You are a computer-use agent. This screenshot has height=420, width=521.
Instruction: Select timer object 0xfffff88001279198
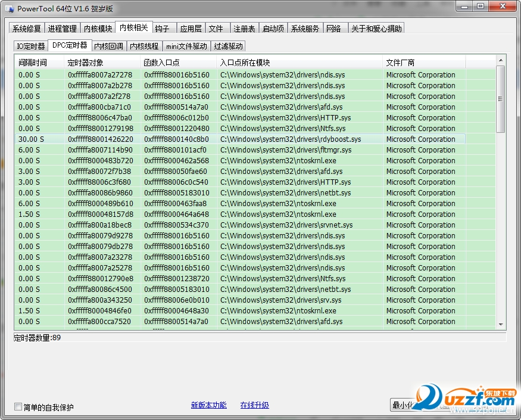(101, 128)
